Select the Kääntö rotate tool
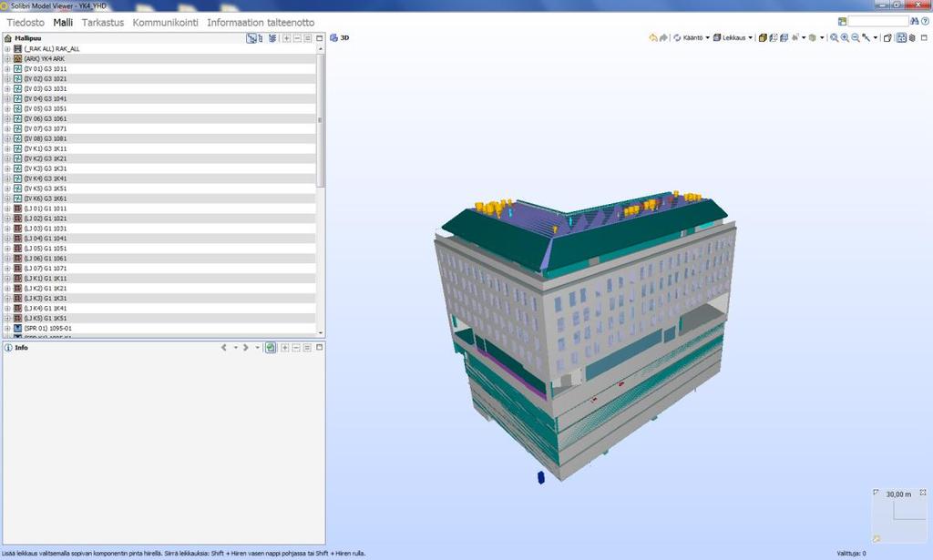933x560 pixels. (688, 37)
